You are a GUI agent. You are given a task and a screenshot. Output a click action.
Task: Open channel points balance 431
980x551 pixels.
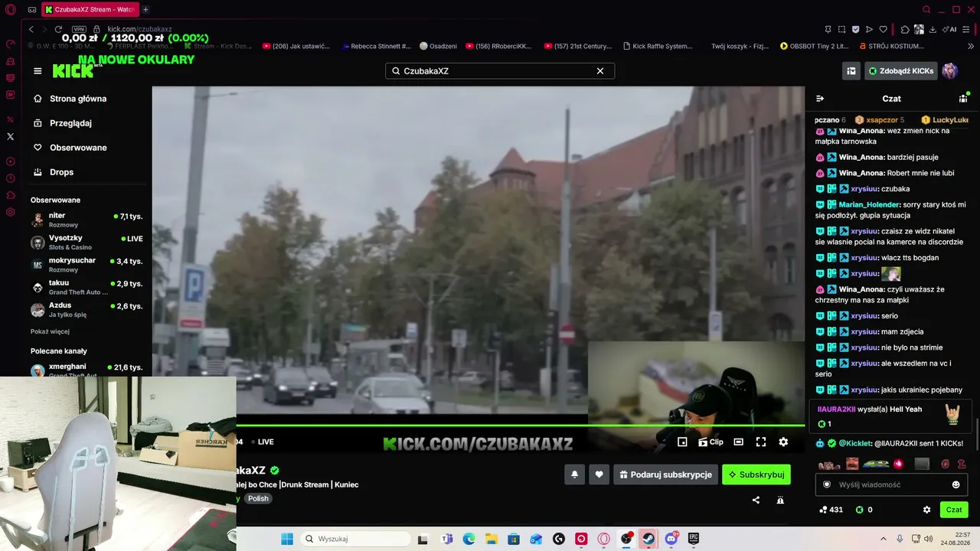pyautogui.click(x=831, y=510)
